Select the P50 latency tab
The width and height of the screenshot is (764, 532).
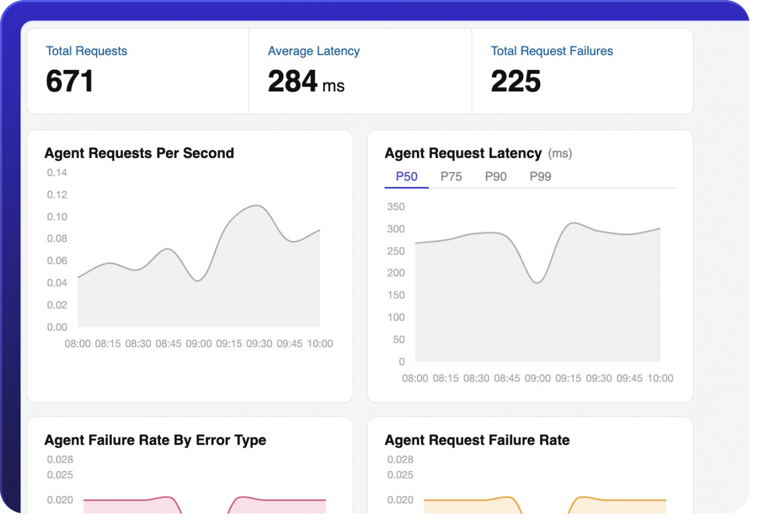[x=407, y=177]
